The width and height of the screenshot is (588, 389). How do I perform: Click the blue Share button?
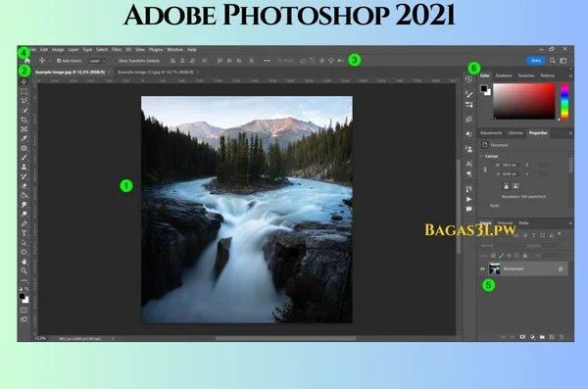535,61
